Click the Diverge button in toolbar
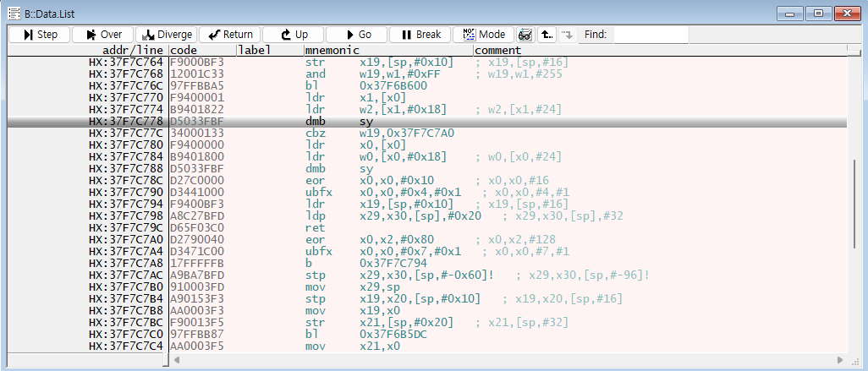This screenshot has width=868, height=371. click(x=166, y=35)
